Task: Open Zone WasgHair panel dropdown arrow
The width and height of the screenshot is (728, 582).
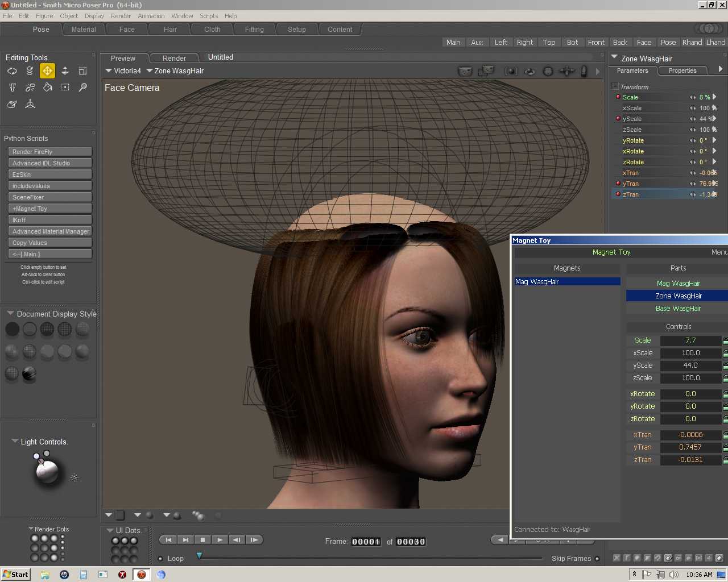Action: click(614, 57)
